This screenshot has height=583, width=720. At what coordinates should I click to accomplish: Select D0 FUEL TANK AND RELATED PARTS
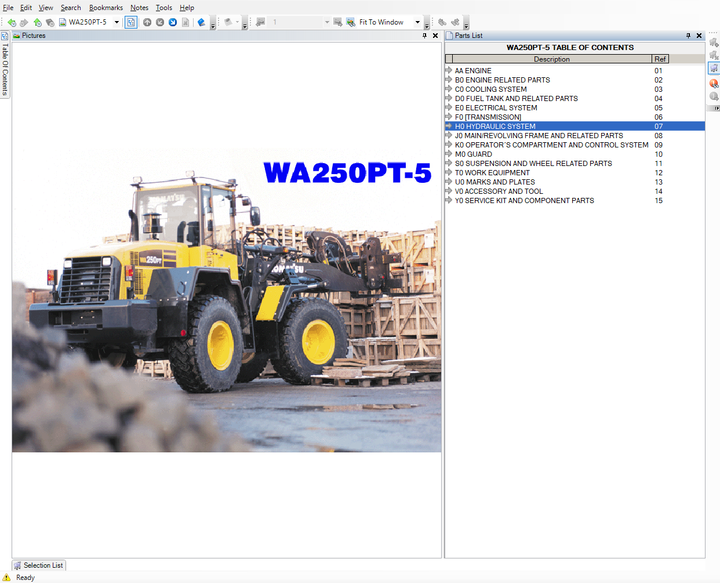coord(516,98)
